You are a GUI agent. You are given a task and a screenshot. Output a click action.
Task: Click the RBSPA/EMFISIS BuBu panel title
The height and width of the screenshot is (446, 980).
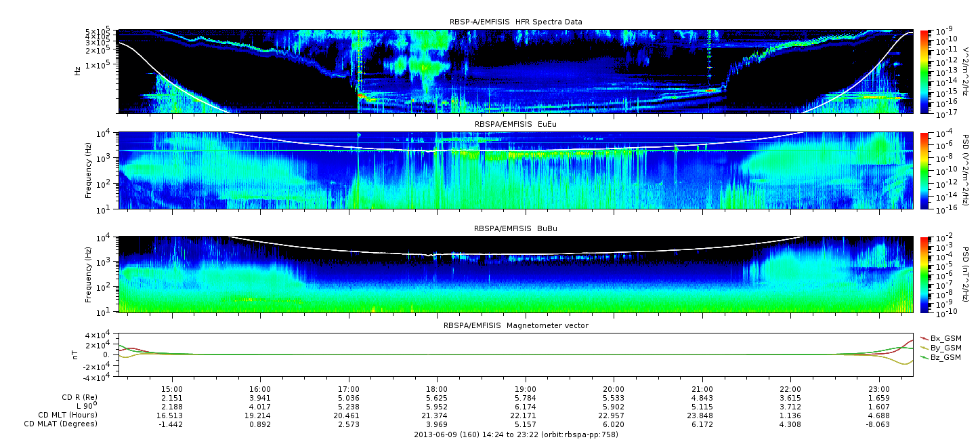(x=515, y=228)
